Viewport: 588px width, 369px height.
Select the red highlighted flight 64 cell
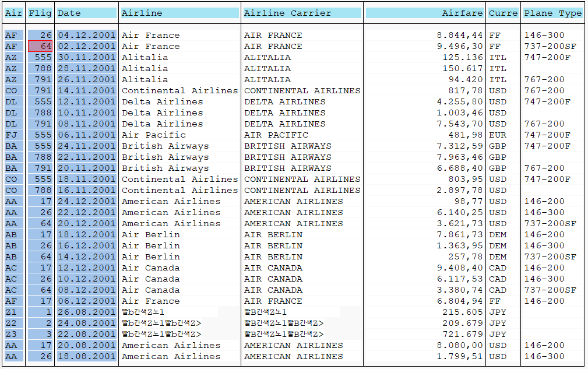click(40, 46)
